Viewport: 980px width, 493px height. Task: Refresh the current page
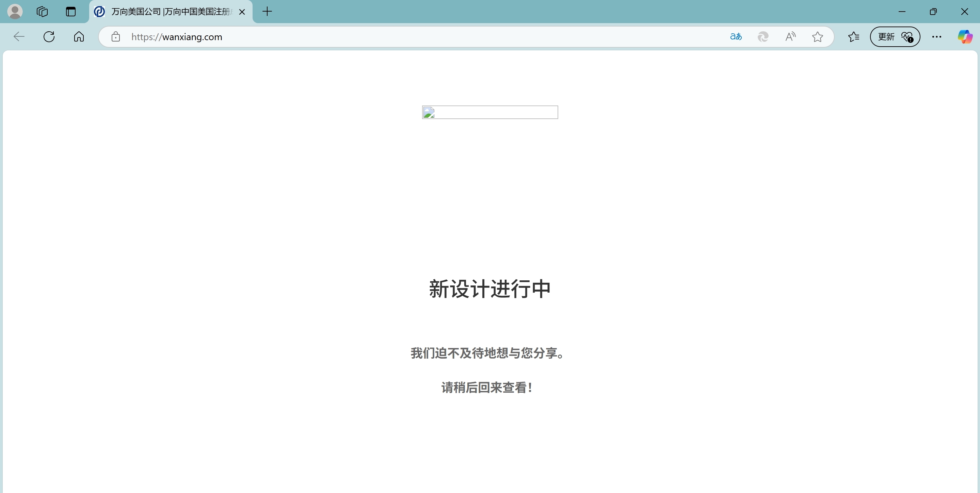pyautogui.click(x=49, y=36)
